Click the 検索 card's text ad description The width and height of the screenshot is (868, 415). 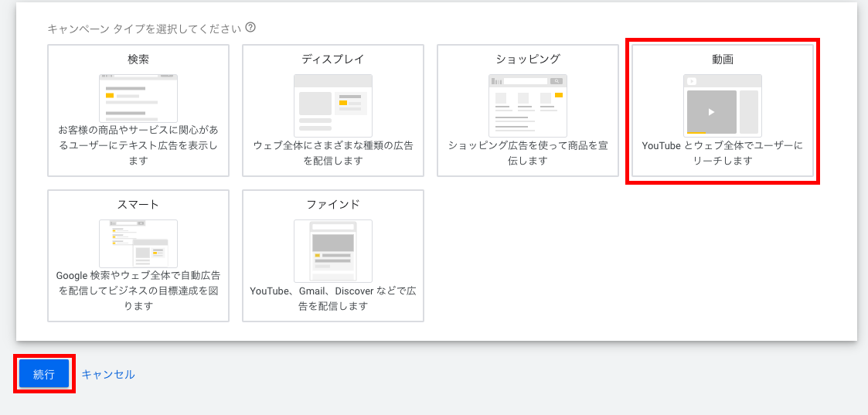pyautogui.click(x=138, y=145)
